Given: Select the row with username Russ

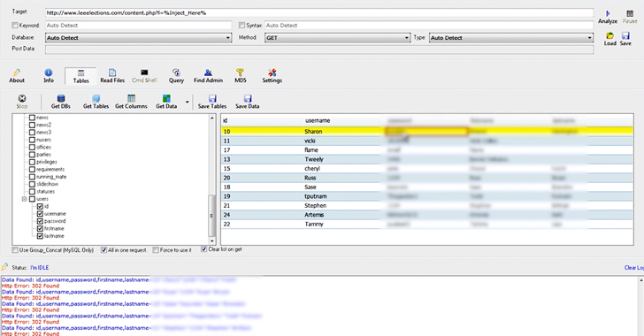Looking at the screenshot, I should pos(427,178).
